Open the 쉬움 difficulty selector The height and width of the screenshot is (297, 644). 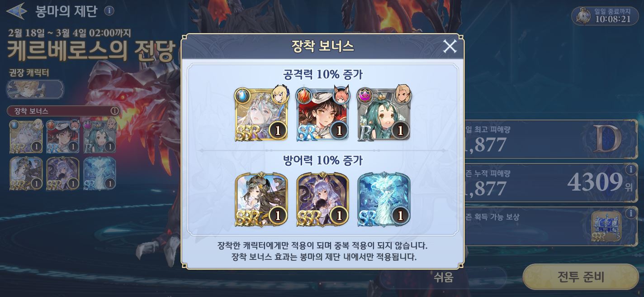[443, 277]
